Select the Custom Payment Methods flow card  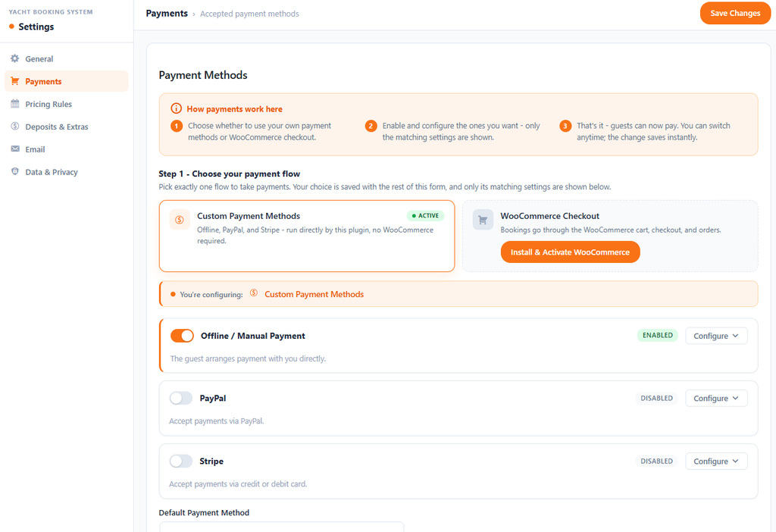coord(307,236)
